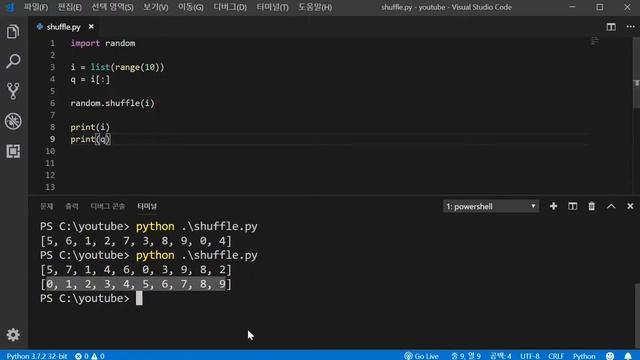The height and width of the screenshot is (360, 640).
Task: Open the 선택 영역(S) menu
Action: (x=112, y=7)
